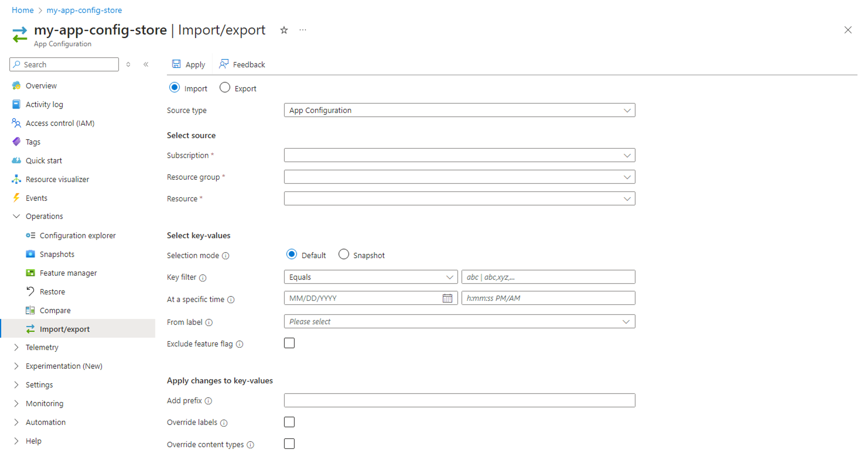Click the Configuration explorer icon

pos(30,235)
